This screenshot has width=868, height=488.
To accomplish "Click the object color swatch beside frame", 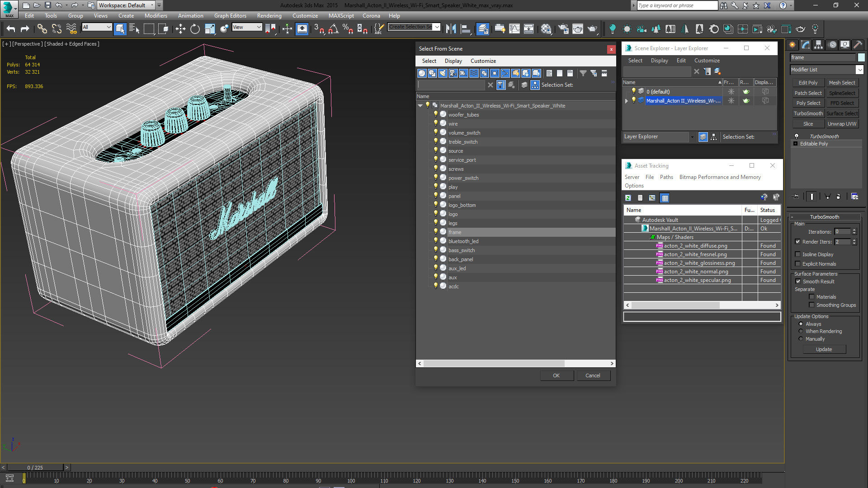I will click(861, 57).
